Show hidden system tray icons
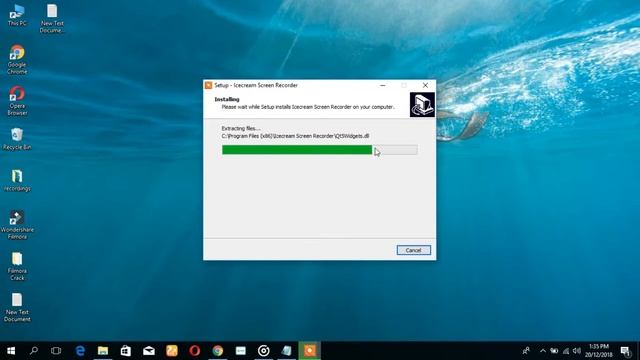 pyautogui.click(x=542, y=351)
